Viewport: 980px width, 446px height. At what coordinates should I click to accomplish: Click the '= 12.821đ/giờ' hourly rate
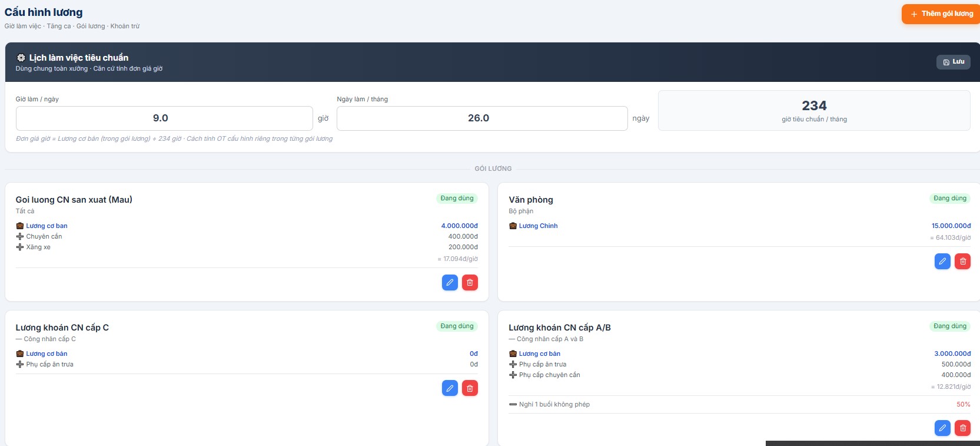click(x=951, y=386)
